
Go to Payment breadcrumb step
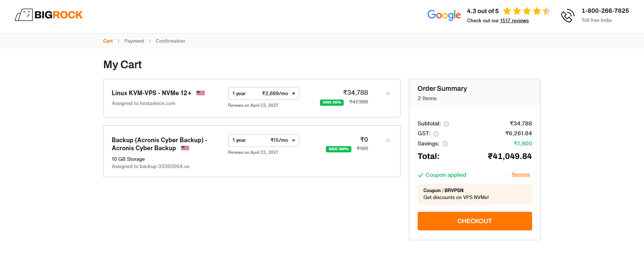pos(134,41)
